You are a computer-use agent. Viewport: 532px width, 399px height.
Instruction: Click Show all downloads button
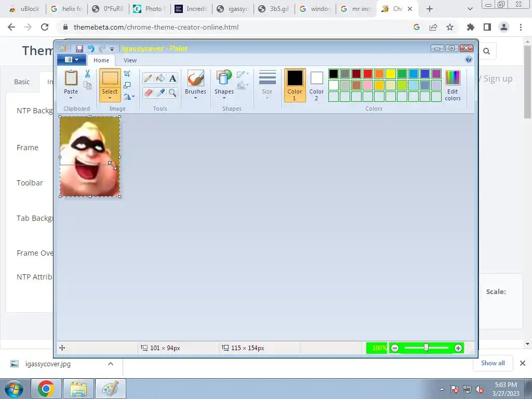coord(493,363)
